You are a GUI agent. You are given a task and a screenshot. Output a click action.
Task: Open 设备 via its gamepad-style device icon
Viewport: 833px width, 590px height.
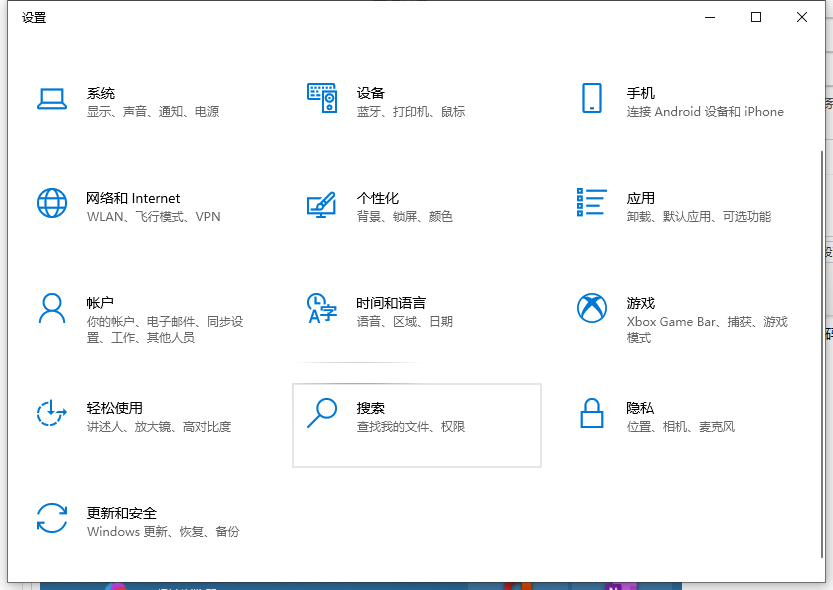click(322, 99)
